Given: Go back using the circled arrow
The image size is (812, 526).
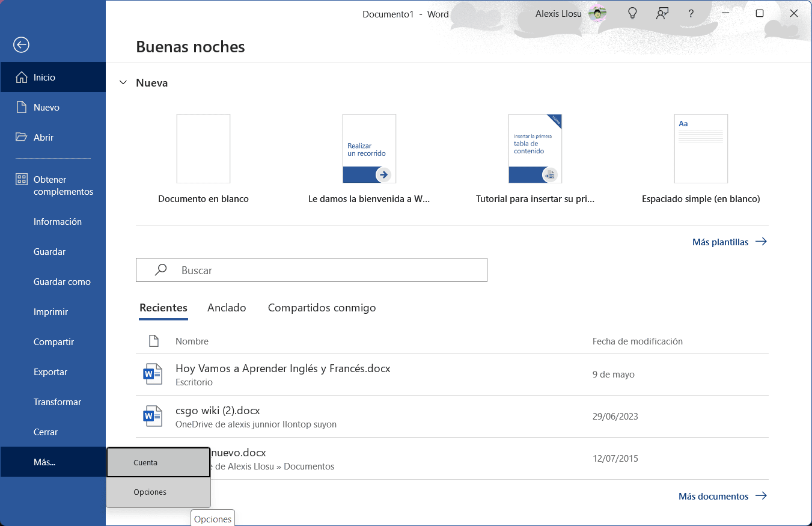Looking at the screenshot, I should point(21,44).
